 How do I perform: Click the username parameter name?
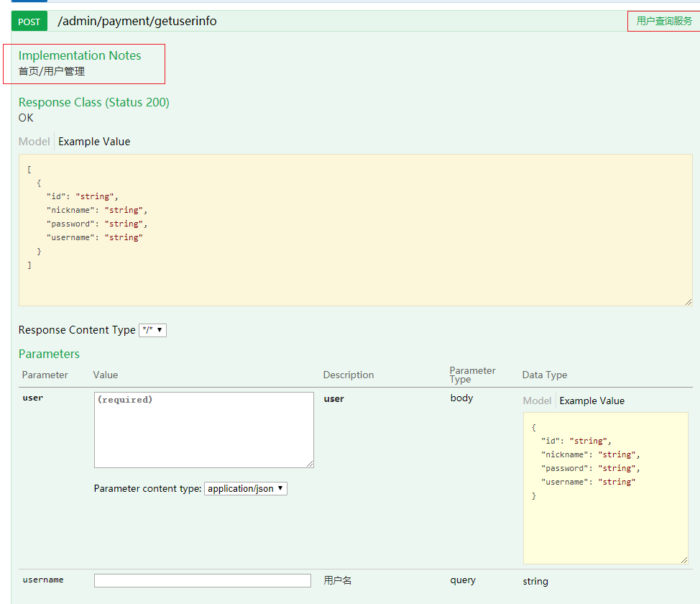coord(43,580)
